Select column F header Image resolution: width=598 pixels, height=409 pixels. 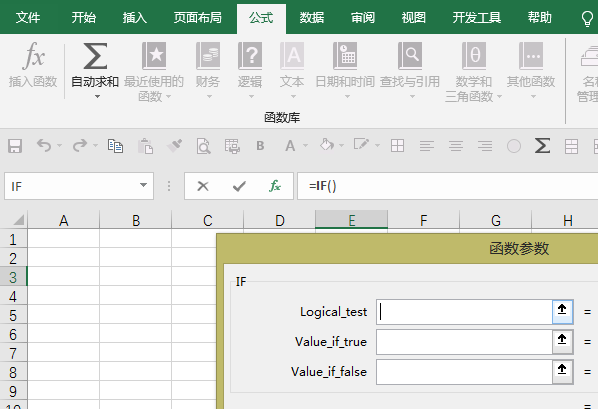[x=424, y=220]
